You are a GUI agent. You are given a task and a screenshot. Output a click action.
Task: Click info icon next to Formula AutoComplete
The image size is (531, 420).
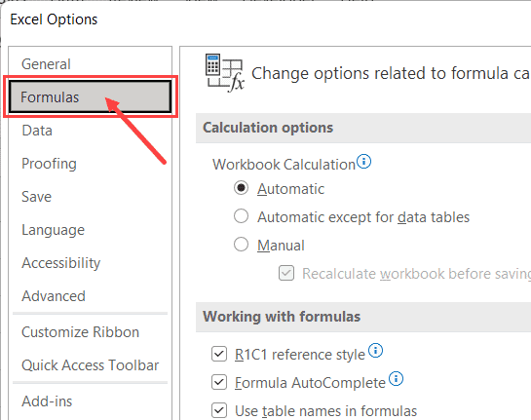tap(396, 378)
